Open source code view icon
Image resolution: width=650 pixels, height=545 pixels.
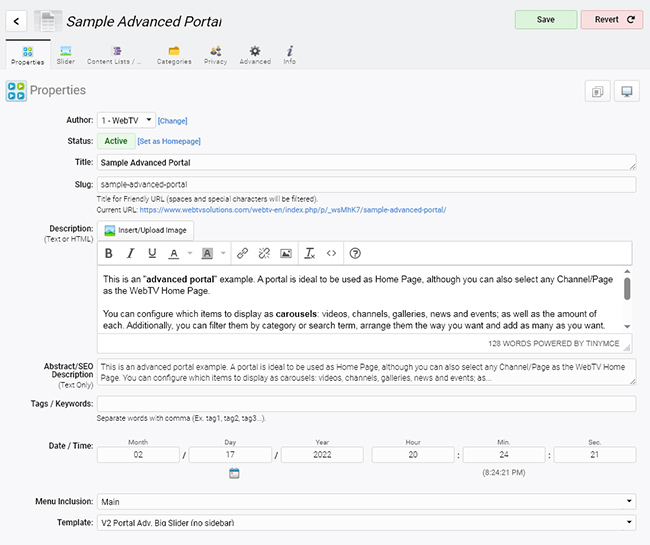pyautogui.click(x=331, y=253)
